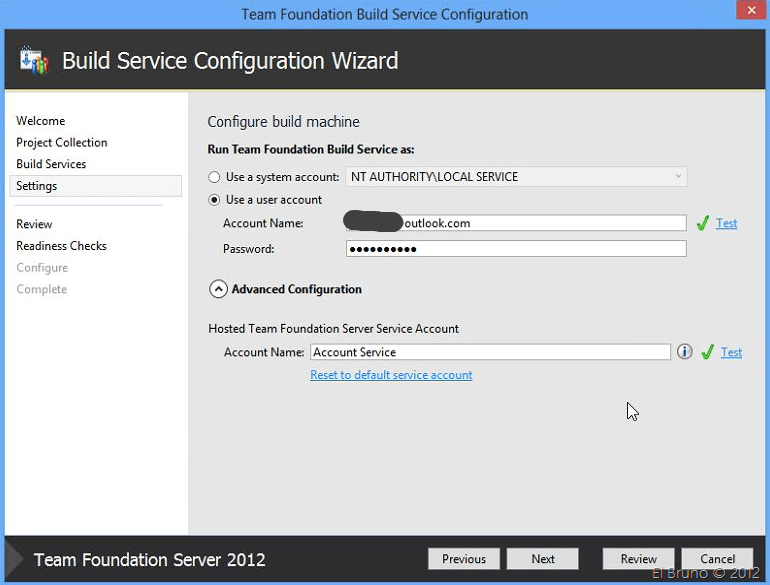
Task: Go to Welcome step in sidebar
Action: point(41,121)
